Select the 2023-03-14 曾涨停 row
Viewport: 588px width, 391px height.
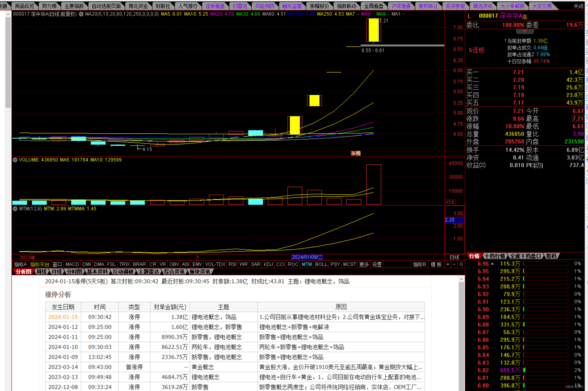pyautogui.click(x=235, y=367)
